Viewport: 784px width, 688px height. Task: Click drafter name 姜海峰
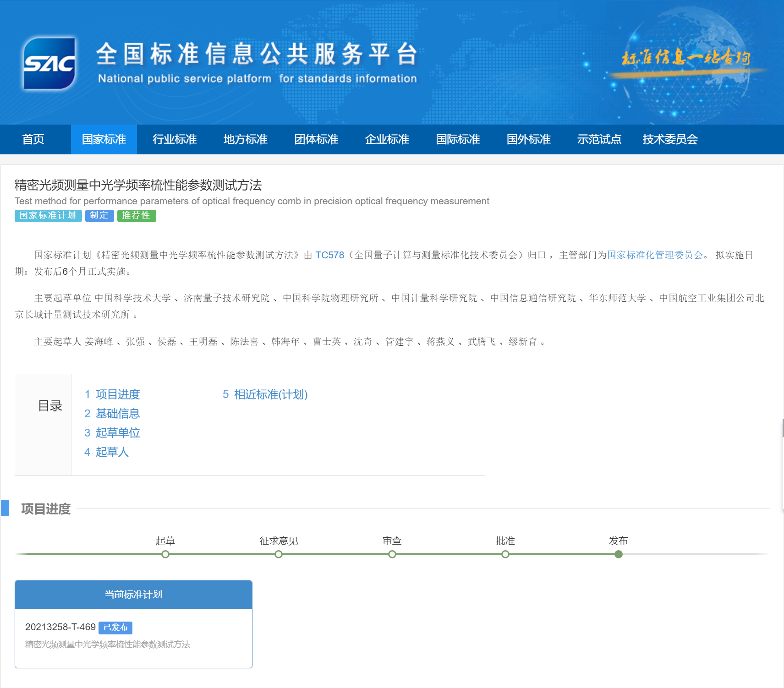[x=99, y=342]
